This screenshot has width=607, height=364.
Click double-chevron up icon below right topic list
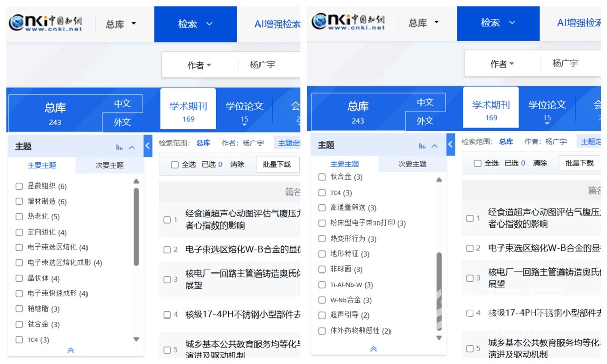click(373, 349)
